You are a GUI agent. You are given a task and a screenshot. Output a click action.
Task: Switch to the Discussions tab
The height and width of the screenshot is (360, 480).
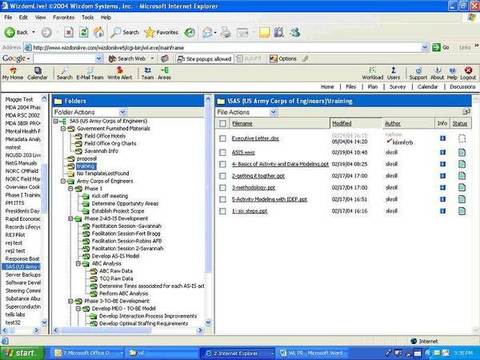pyautogui.click(x=462, y=87)
